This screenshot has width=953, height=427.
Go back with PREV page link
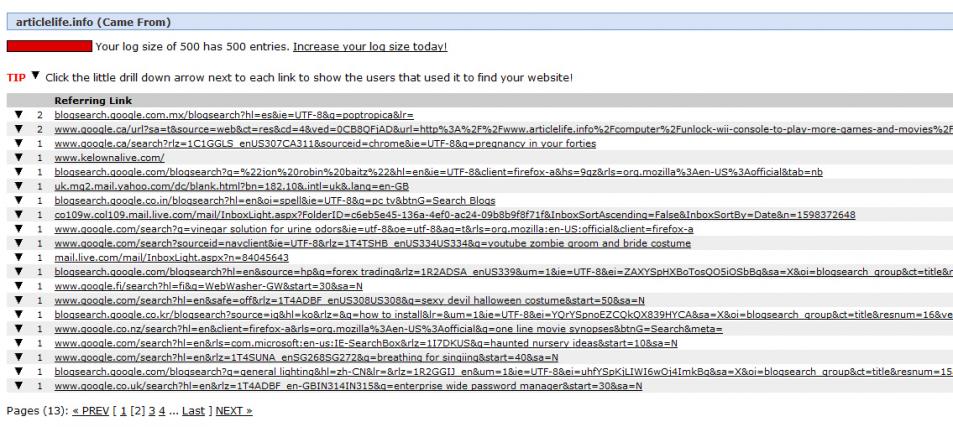click(x=91, y=411)
